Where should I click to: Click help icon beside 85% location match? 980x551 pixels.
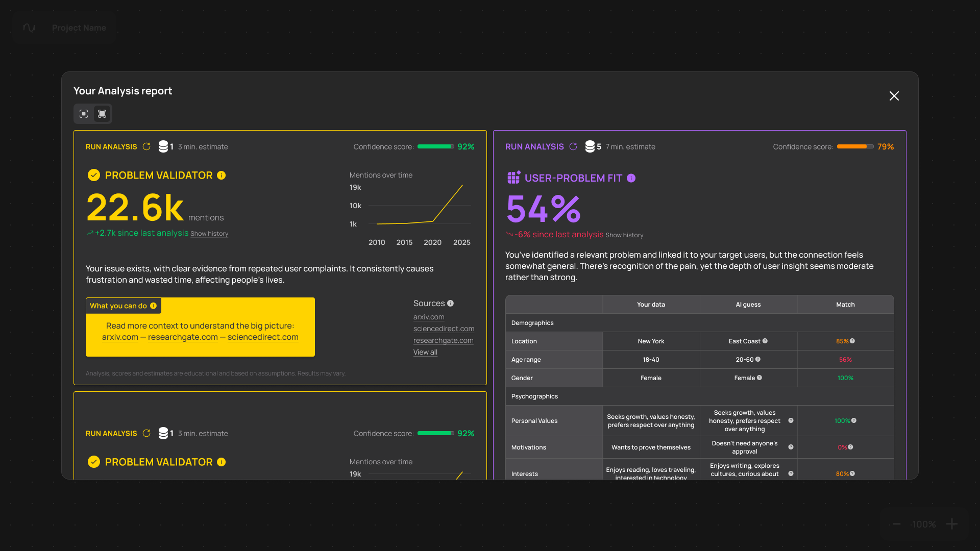(x=852, y=341)
